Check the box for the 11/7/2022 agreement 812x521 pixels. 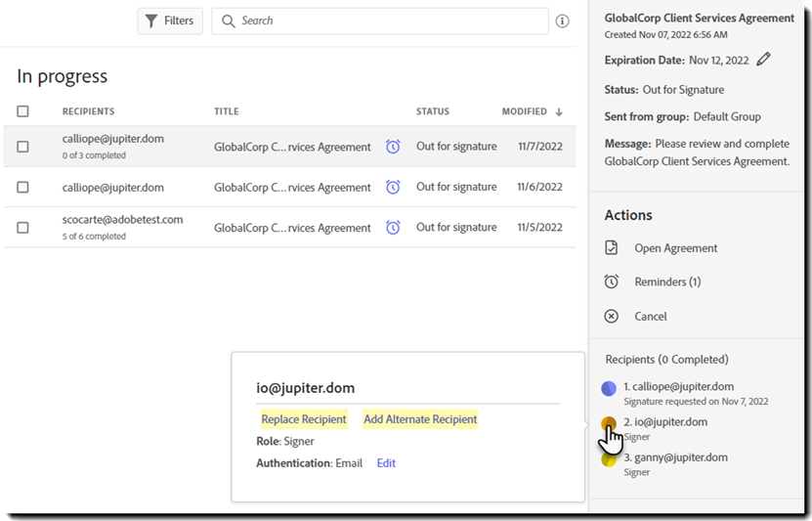[x=23, y=147]
